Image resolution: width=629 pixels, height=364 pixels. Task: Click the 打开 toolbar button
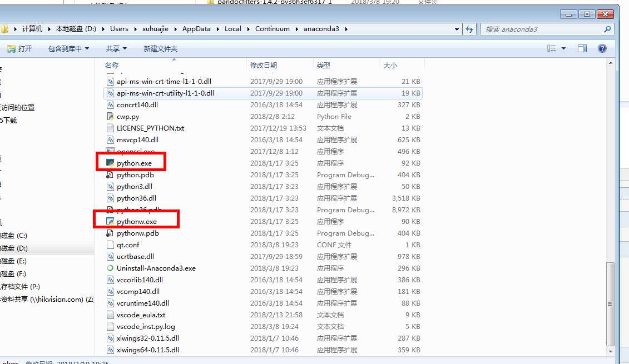(19, 48)
